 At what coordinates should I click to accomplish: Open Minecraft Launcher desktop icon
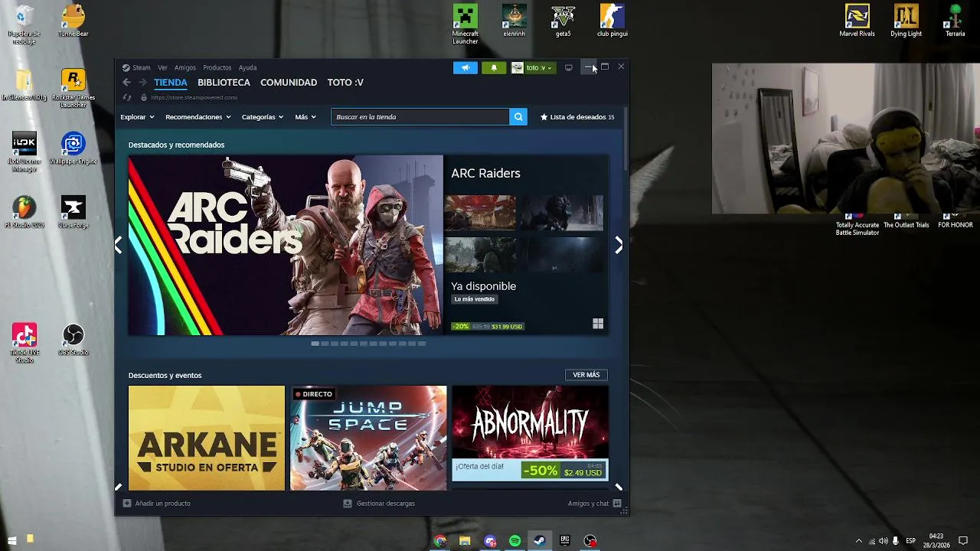(x=465, y=24)
